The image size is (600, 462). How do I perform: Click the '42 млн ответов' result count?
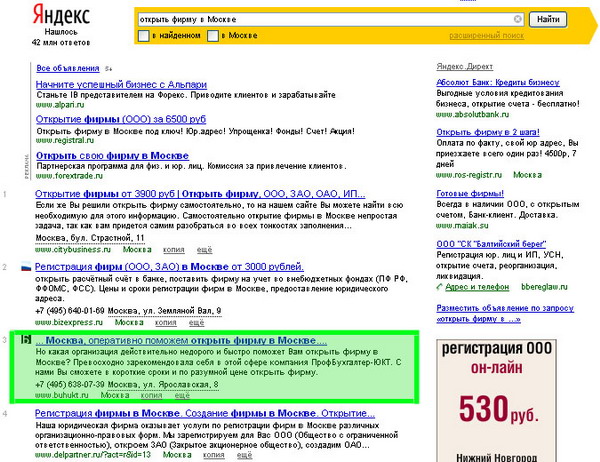pos(61,42)
